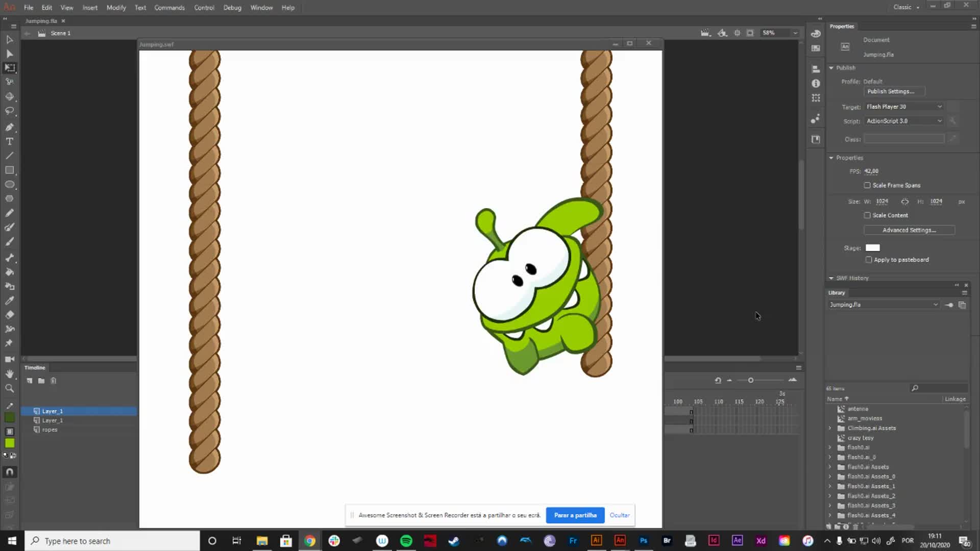The height and width of the screenshot is (551, 980).
Task: Enable Scale Content checkbox
Action: pos(867,215)
